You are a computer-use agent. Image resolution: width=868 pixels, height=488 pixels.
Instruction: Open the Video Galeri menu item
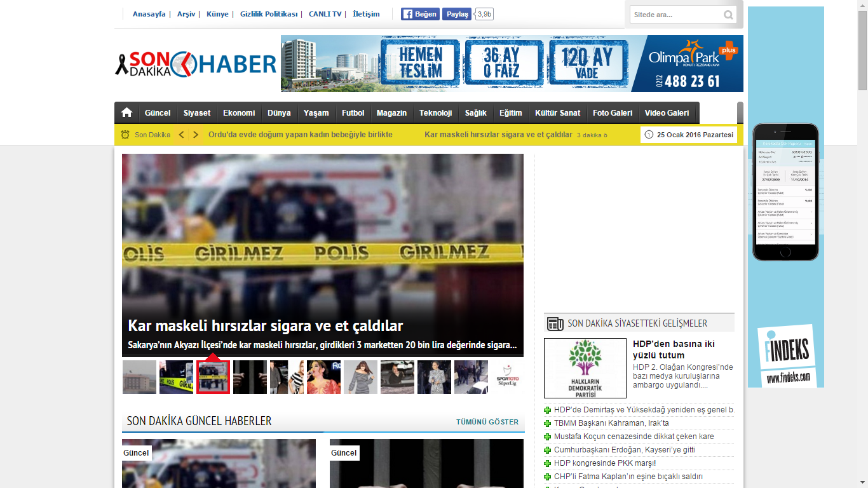667,112
